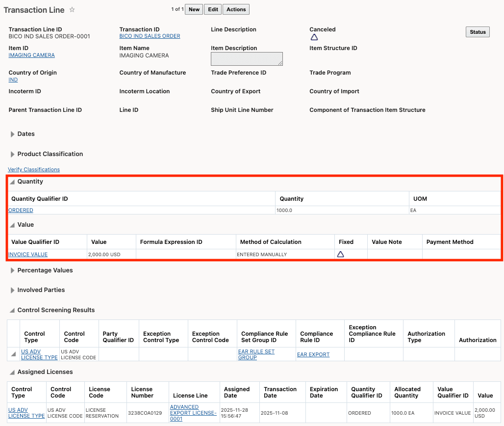This screenshot has height=426, width=504.
Task: Collapse the Assigned Licenses section
Action: pyautogui.click(x=13, y=372)
